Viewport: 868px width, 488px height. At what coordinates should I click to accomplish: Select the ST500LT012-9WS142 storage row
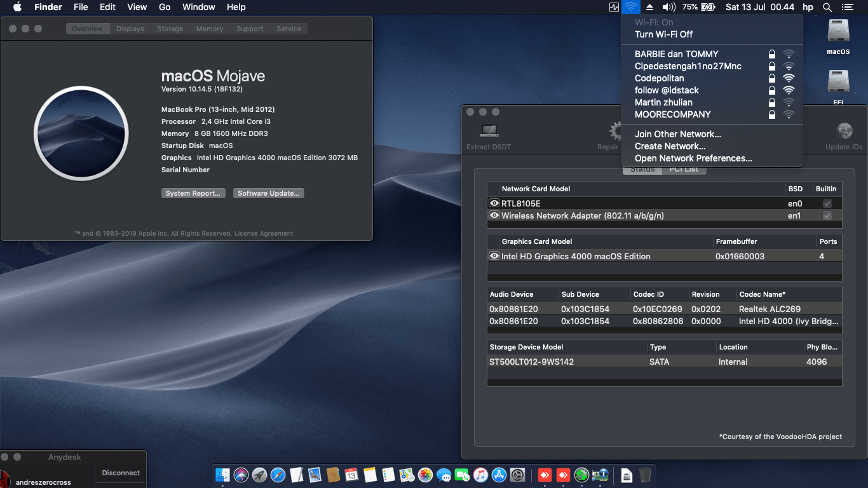coord(665,362)
